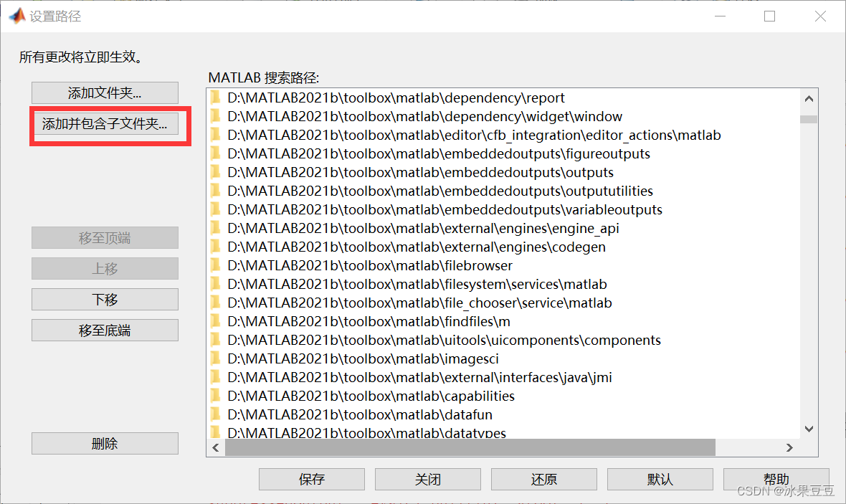The image size is (846, 504).
Task: Click the 移至顶端 button
Action: 105,238
